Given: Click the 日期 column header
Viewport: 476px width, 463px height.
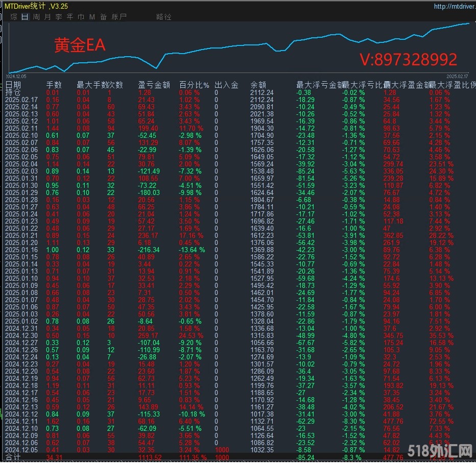Looking at the screenshot, I should (13, 85).
